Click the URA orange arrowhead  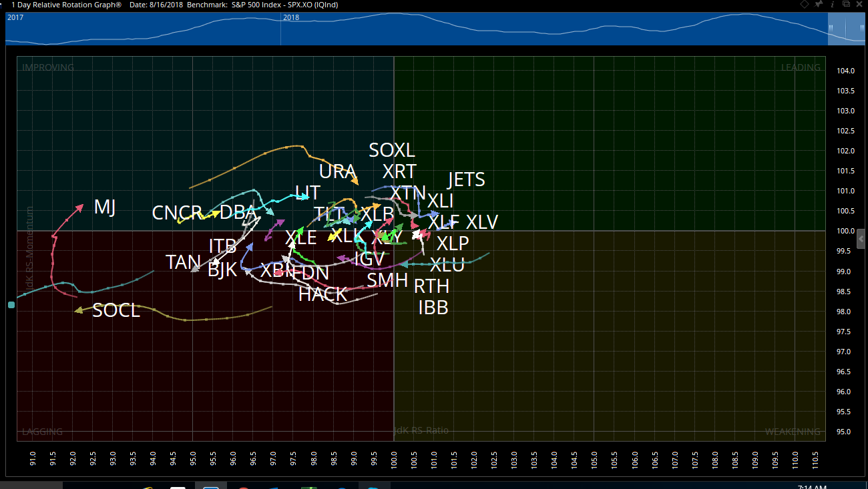click(356, 181)
